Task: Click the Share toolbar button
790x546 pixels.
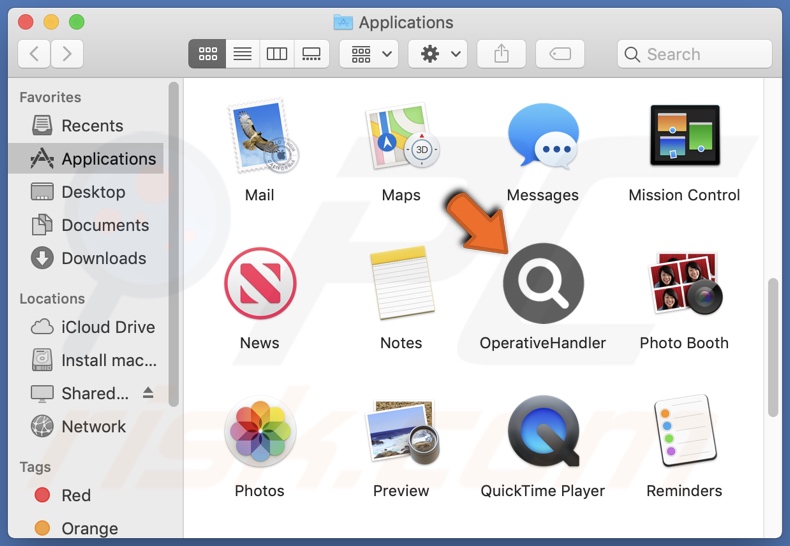Action: 501,53
